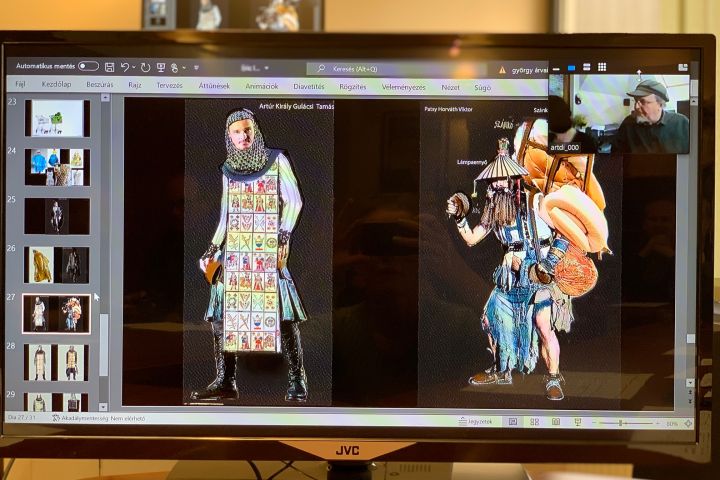Click the touch/mouse mode icon
The height and width of the screenshot is (480, 720).
pyautogui.click(x=174, y=68)
